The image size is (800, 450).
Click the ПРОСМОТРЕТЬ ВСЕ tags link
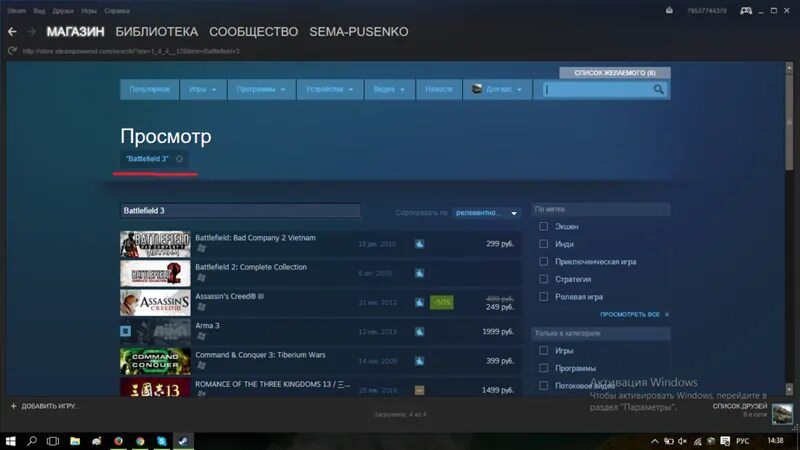(634, 315)
